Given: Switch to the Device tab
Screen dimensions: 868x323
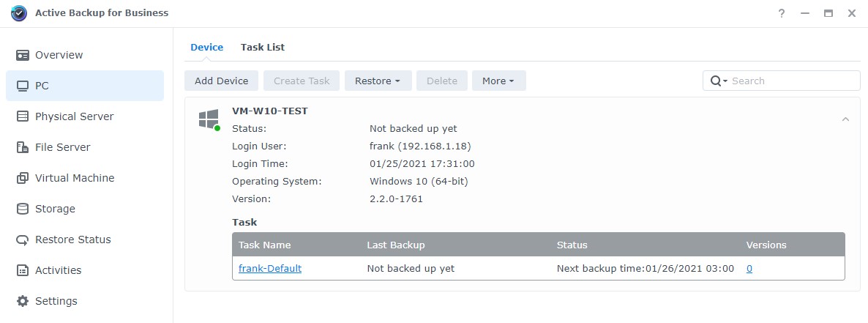Looking at the screenshot, I should 207,48.
